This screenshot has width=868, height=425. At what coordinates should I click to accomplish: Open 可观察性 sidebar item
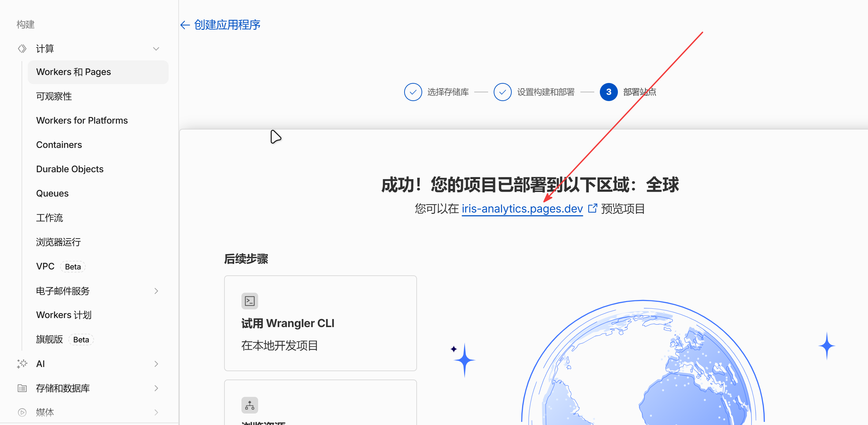(54, 96)
